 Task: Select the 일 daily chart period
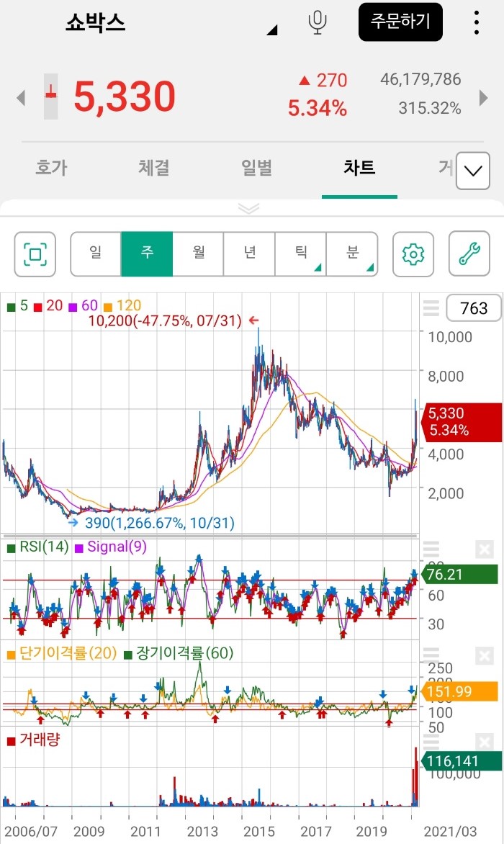click(96, 254)
